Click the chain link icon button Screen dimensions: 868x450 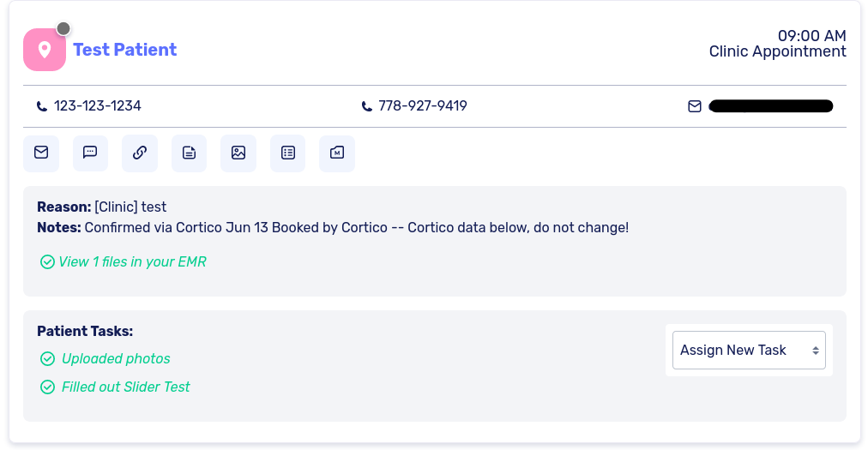click(140, 153)
